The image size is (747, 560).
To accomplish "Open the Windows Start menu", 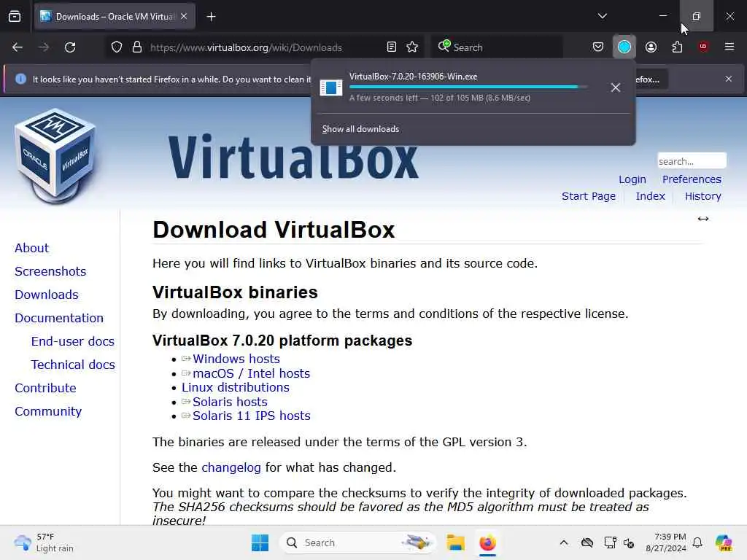I will click(260, 542).
